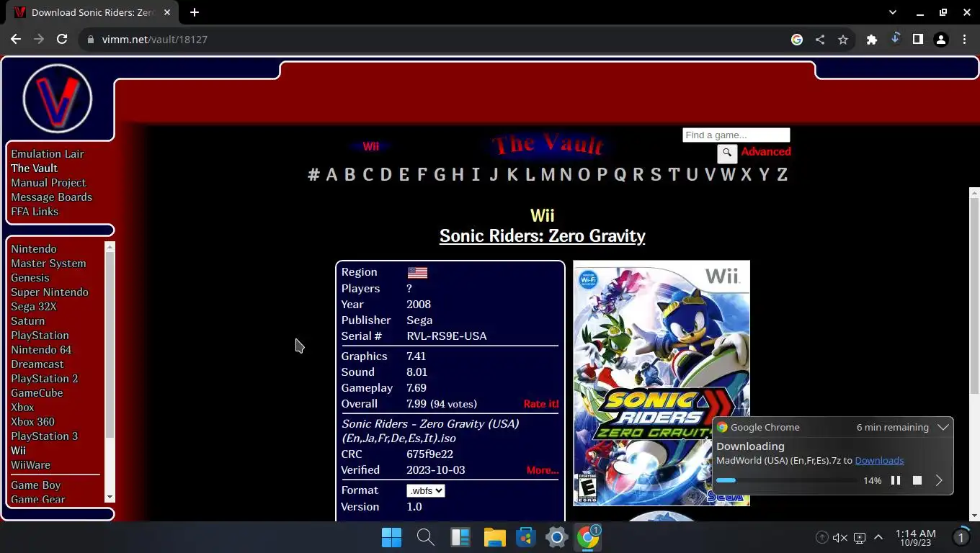Viewport: 980px width, 553px height.
Task: Click the Rate it! link
Action: pyautogui.click(x=541, y=403)
